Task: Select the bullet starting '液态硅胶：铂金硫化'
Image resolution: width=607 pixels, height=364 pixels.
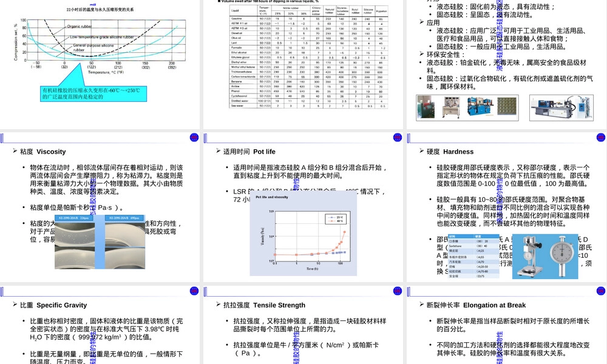Action: [507, 67]
